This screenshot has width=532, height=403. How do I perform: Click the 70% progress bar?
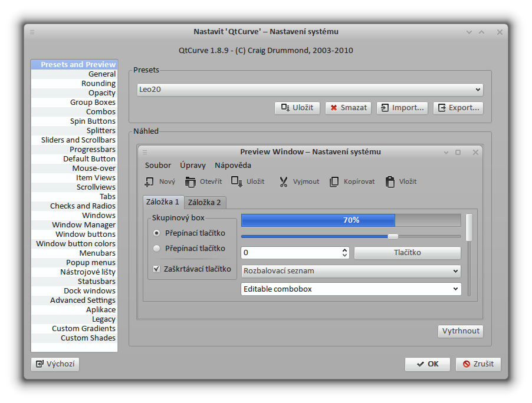(351, 220)
